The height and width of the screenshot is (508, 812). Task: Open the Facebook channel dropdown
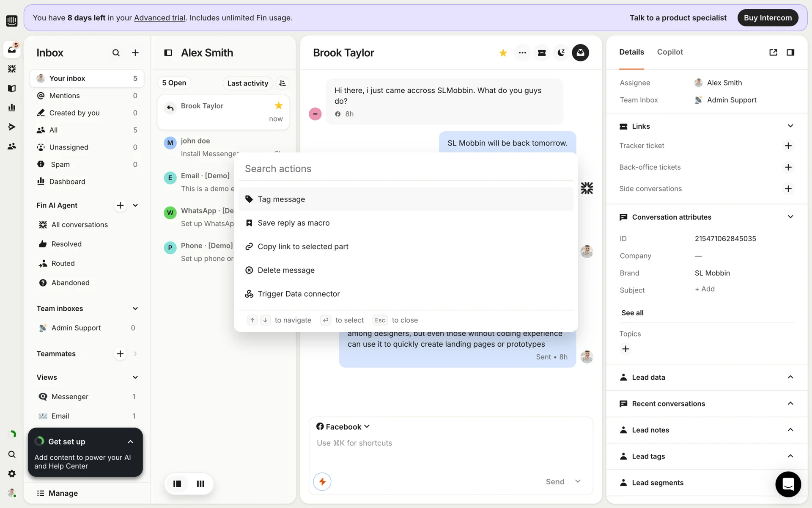click(x=343, y=427)
